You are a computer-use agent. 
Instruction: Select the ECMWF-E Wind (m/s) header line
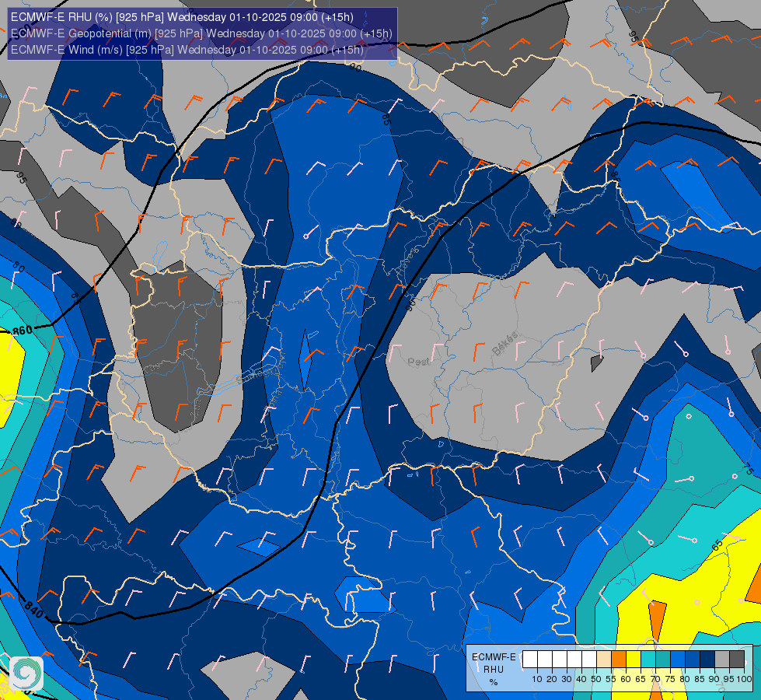click(187, 50)
